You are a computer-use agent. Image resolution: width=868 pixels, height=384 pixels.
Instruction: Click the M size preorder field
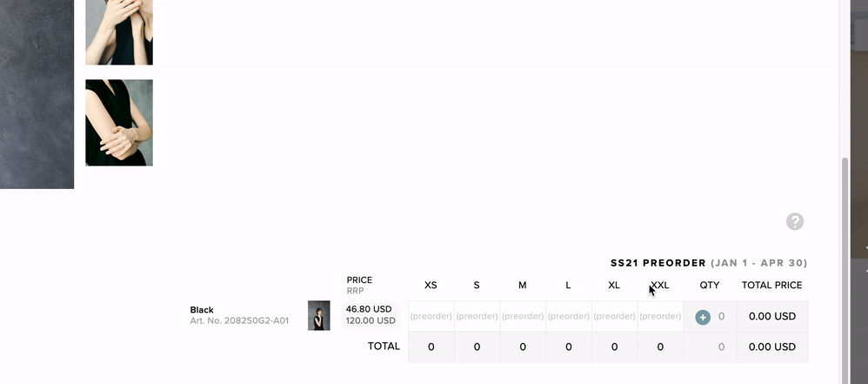[523, 316]
